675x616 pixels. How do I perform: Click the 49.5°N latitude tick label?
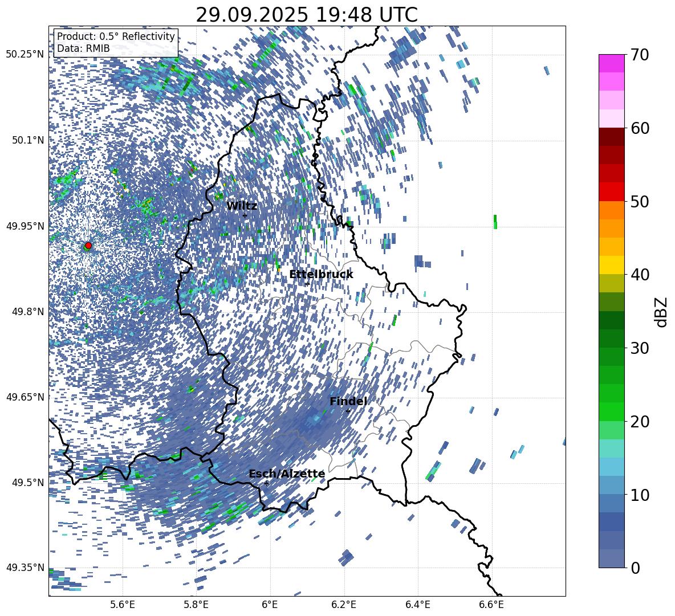click(x=27, y=482)
